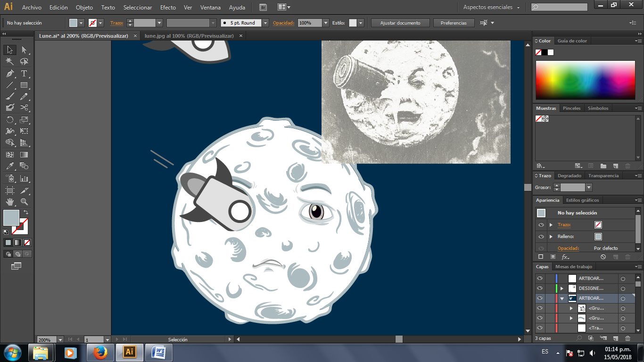Image resolution: width=644 pixels, height=362 pixels.
Task: Select the Scale tool
Action: pyautogui.click(x=24, y=120)
